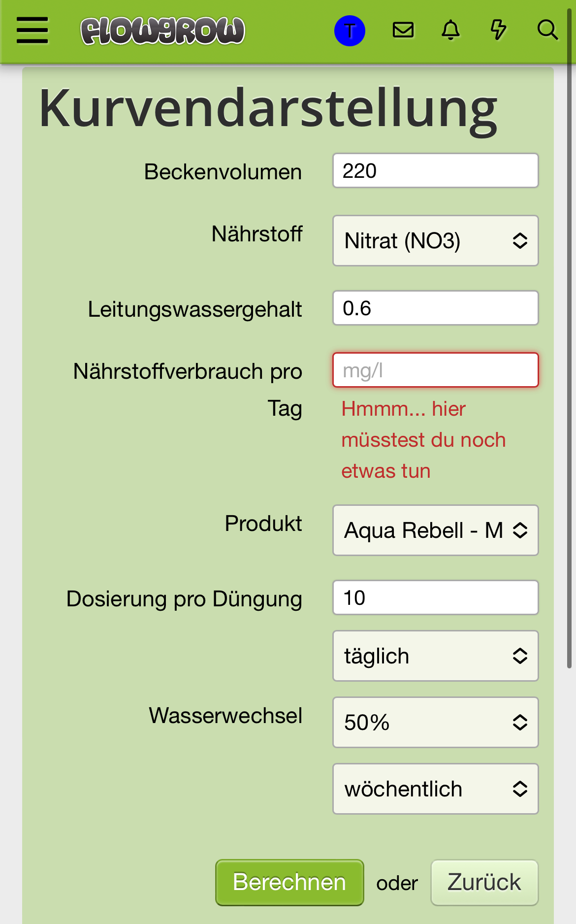Expand the Produkt Aqua Rebell dropdown
The image size is (576, 924).
436,530
